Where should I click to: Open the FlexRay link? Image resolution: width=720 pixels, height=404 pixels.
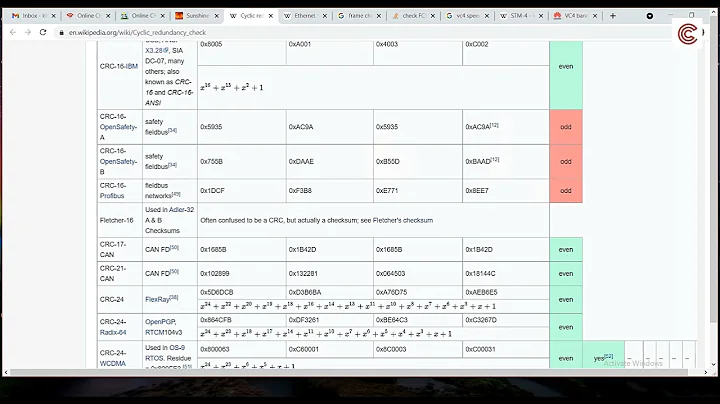click(157, 299)
